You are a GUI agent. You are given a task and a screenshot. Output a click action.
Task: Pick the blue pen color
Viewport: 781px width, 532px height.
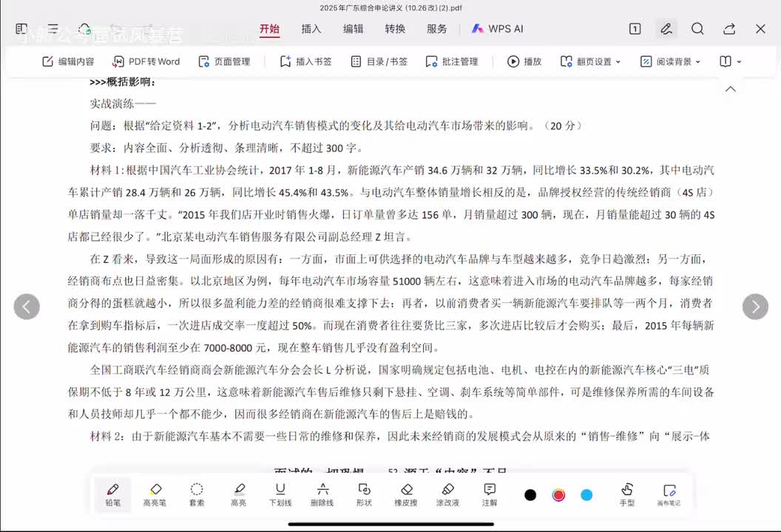tap(586, 494)
